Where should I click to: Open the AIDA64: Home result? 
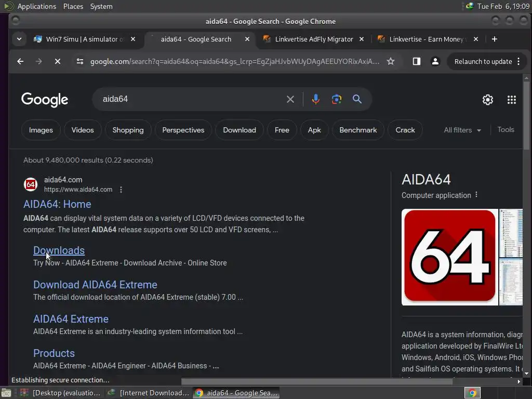tap(57, 204)
